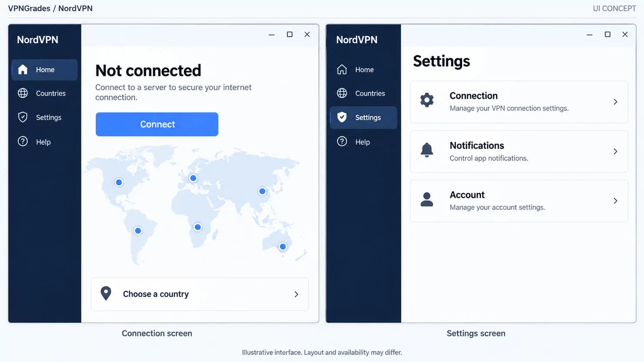Click 'Manage your account settings.' text
644x362 pixels.
[497, 208]
